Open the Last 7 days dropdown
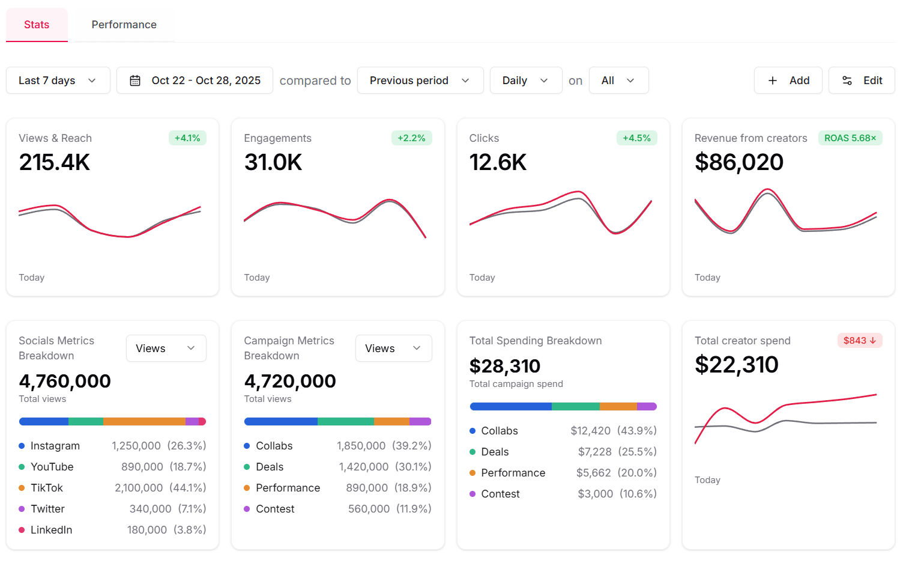924x563 pixels. tap(58, 81)
